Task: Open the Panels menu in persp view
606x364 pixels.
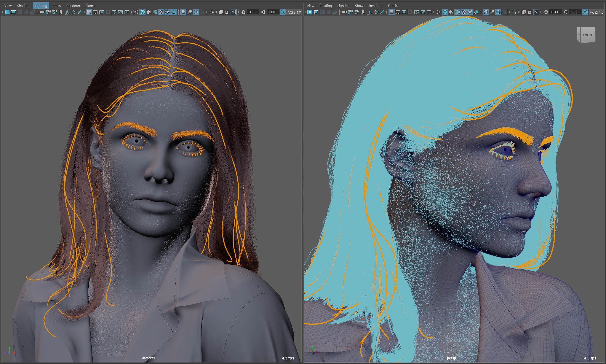Action: click(x=393, y=5)
